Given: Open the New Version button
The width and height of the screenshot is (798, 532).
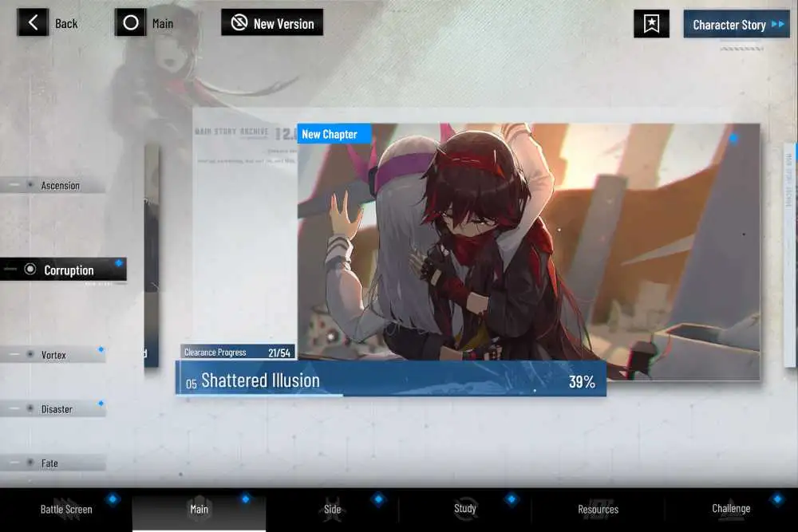Looking at the screenshot, I should pyautogui.click(x=272, y=22).
